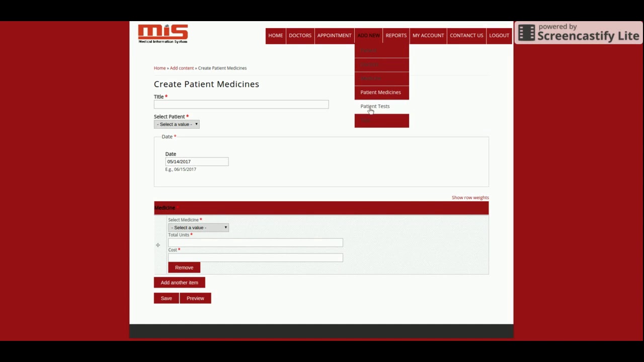Choose Test entry in Add New submenu
This screenshot has height=362, width=644.
[x=381, y=121]
